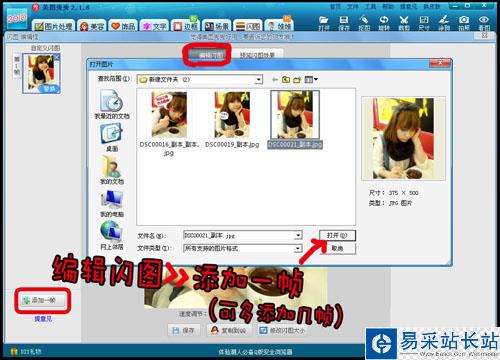Select the first frame thumbnail in 自定义闪图
The image size is (500, 360).
point(41,73)
